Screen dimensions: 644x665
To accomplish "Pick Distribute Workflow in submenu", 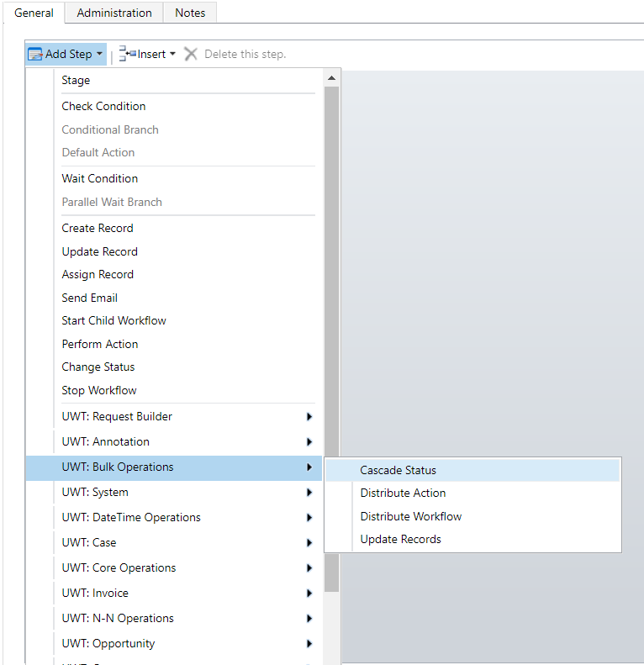I will pos(410,517).
